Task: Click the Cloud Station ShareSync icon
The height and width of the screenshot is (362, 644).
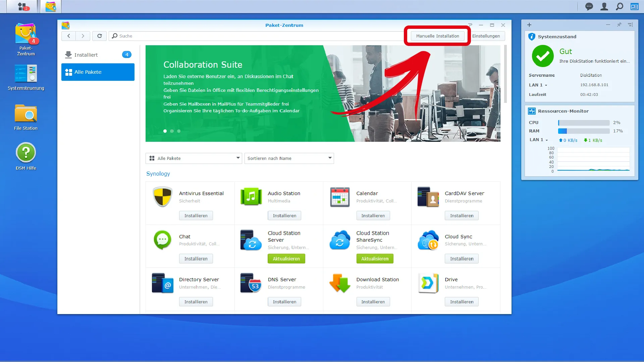Action: coord(339,240)
